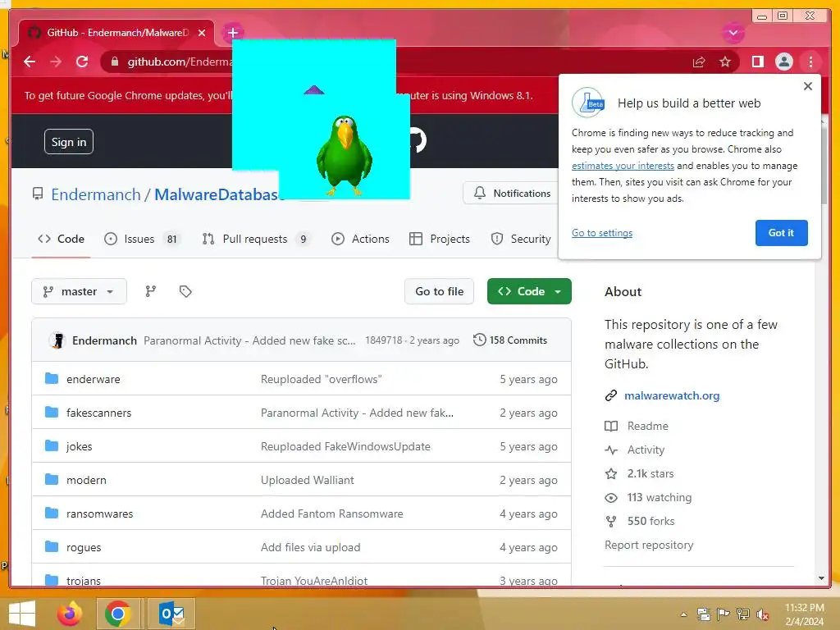Select the Code tab
This screenshot has width=840, height=630.
click(x=61, y=239)
